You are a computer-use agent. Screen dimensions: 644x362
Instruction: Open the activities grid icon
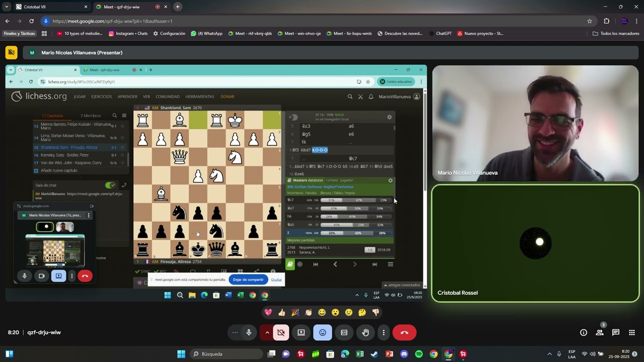click(x=632, y=332)
